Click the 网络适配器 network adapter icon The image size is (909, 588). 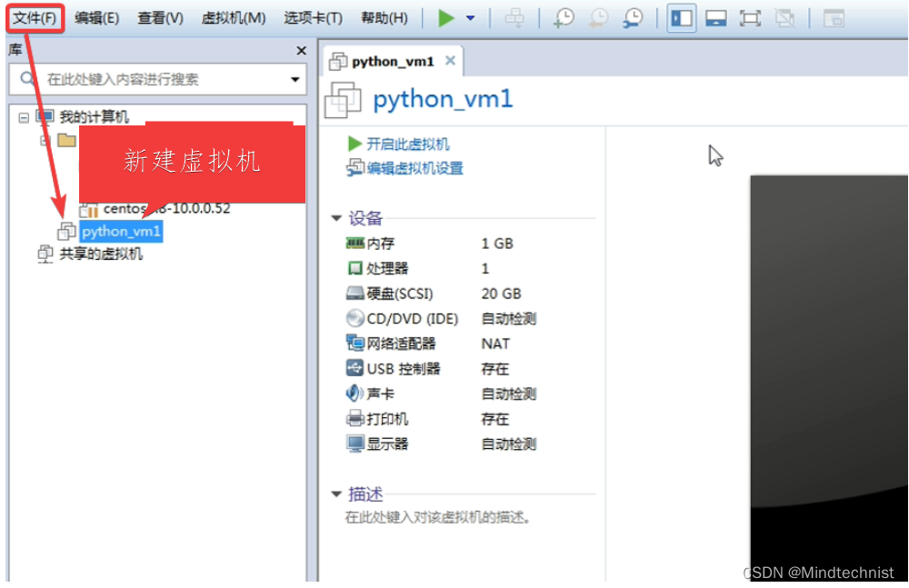355,343
